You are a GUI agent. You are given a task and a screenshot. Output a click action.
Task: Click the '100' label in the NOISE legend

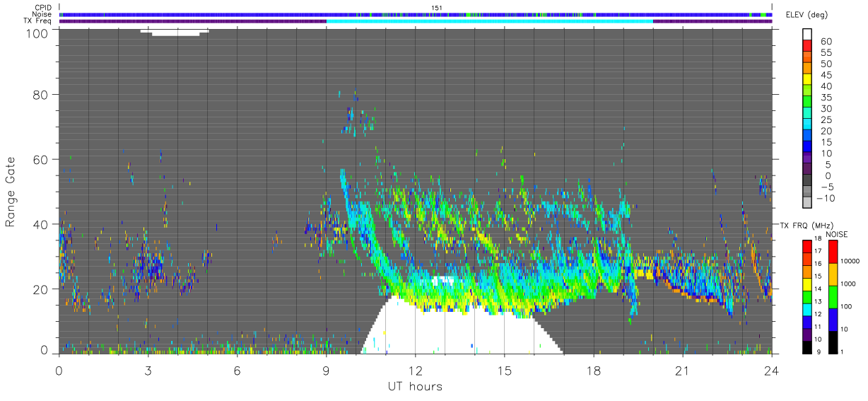[847, 307]
